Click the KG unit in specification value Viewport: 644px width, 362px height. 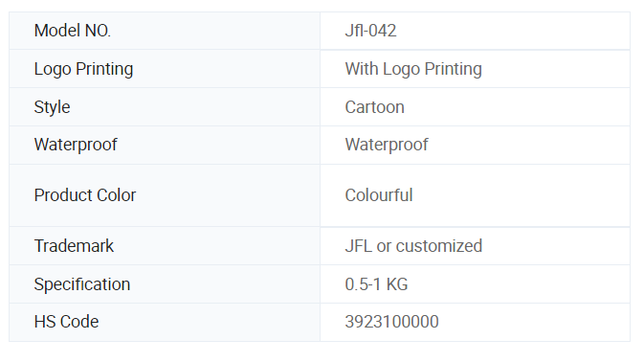pos(397,284)
